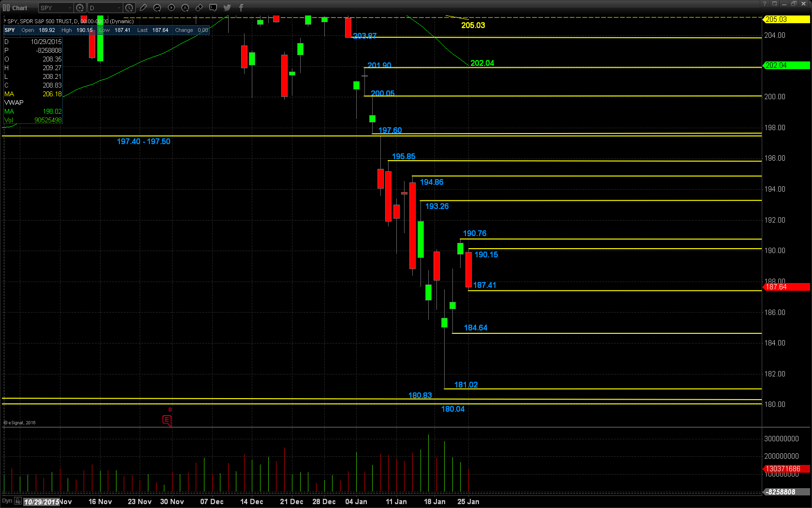Viewport: 812px width, 508px height.
Task: Click the 14 Dec date axis label
Action: (x=252, y=502)
